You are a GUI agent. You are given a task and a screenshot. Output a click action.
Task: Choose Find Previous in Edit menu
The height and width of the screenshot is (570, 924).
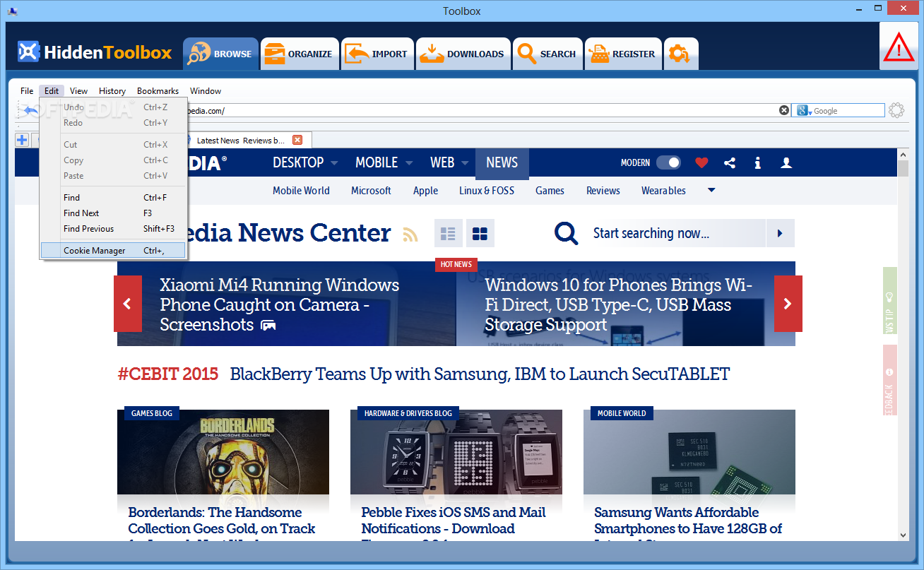[x=113, y=229]
